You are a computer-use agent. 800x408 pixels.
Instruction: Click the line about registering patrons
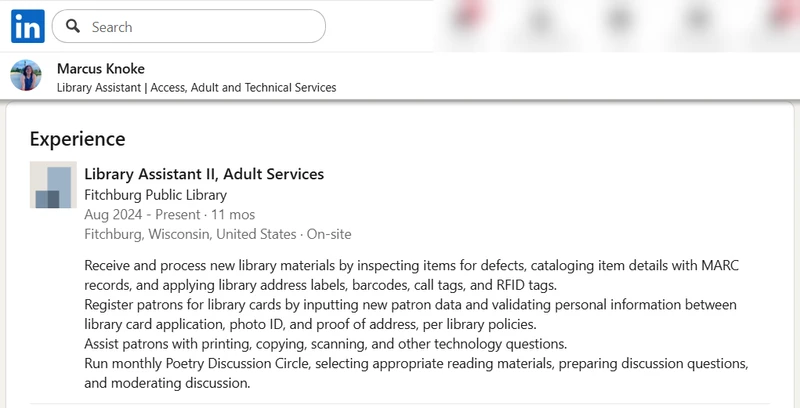pos(410,304)
